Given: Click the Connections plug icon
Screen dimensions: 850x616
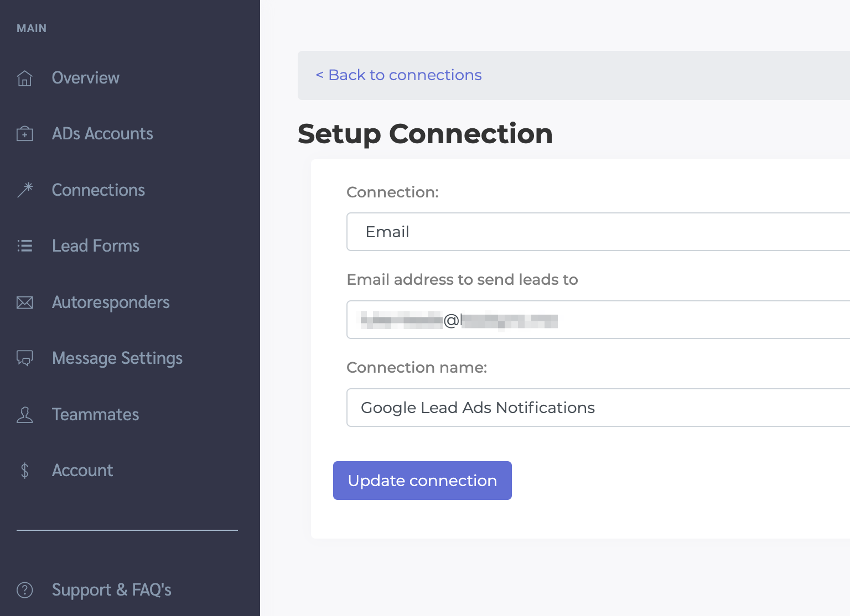Looking at the screenshot, I should click(x=24, y=190).
